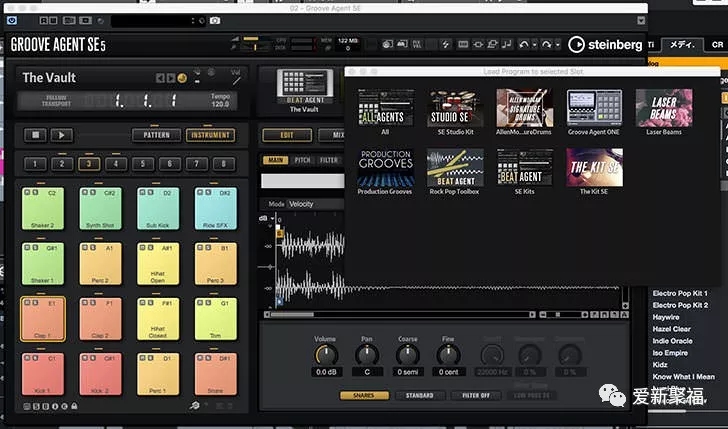Trigger the Ride SFX pad
Screen dimensions: 728x429
[x=215, y=208]
